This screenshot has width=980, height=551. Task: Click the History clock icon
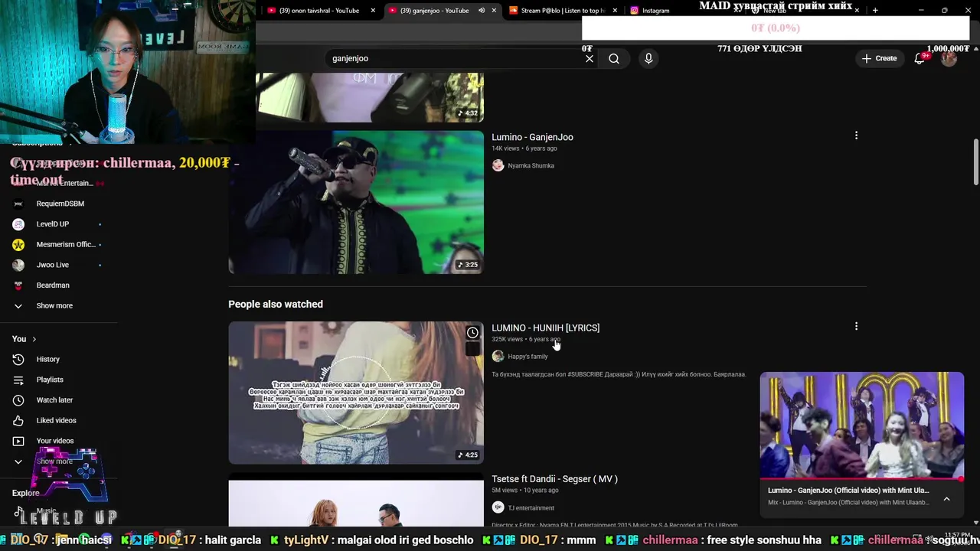(18, 359)
